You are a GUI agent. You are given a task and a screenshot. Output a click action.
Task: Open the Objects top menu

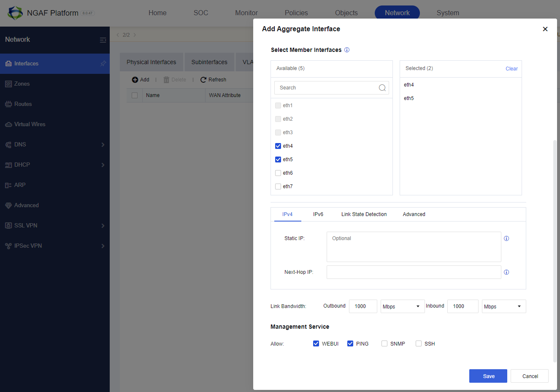(346, 13)
